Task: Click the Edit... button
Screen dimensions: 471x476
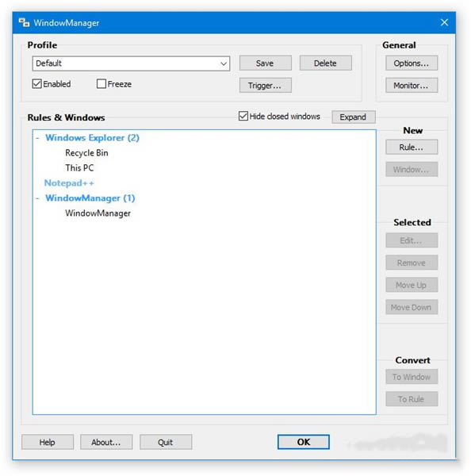Action: tap(412, 240)
